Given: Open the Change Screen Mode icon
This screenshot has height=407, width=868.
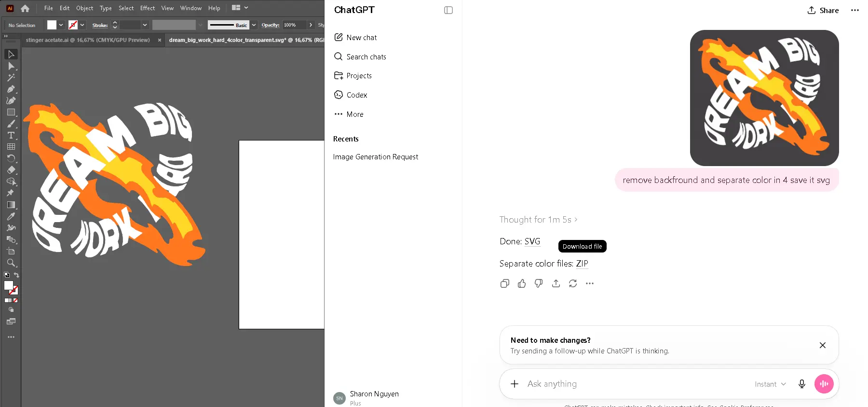Looking at the screenshot, I should [x=11, y=322].
